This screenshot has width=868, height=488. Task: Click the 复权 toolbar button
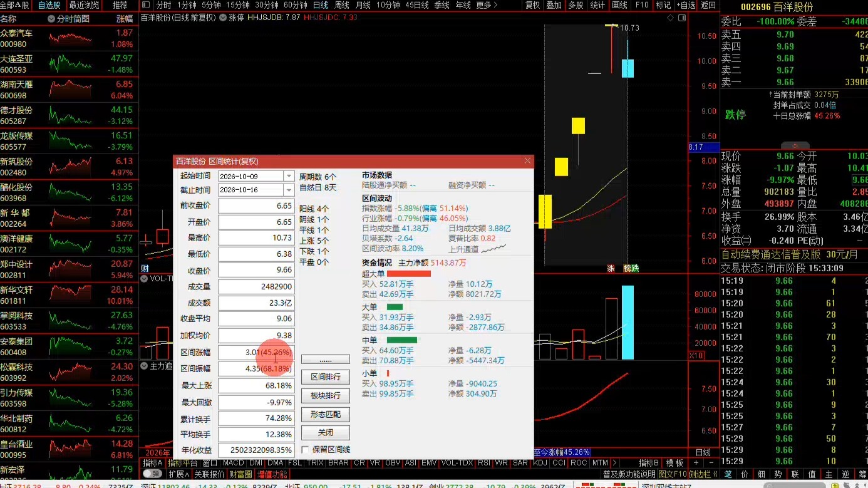(532, 5)
